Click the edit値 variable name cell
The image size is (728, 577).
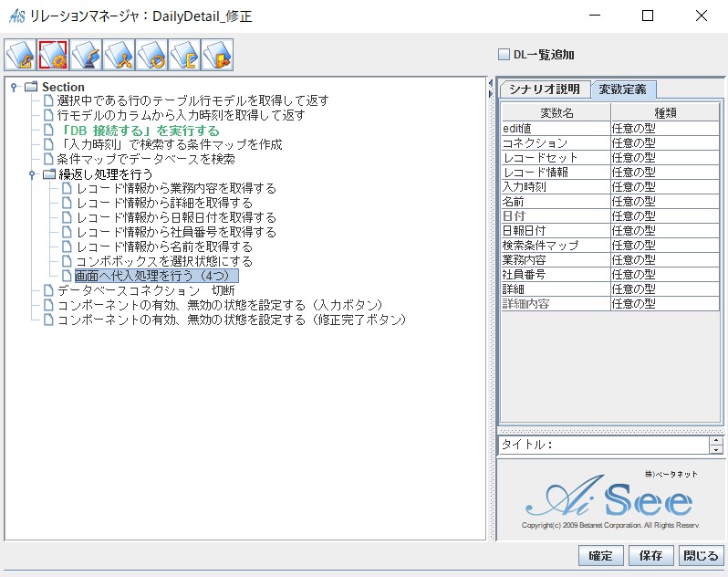(x=556, y=129)
